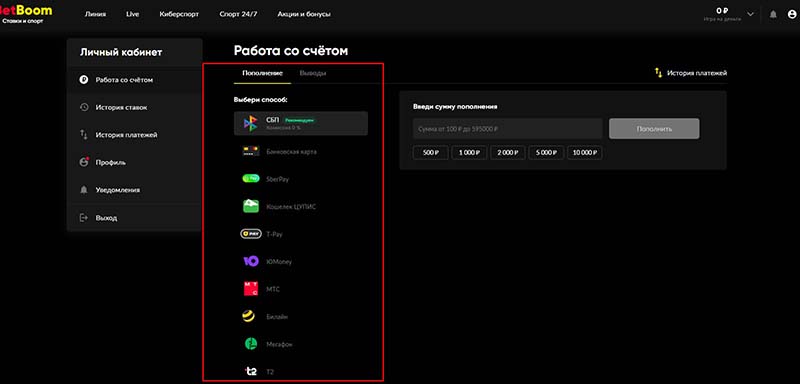800x384 pixels.
Task: Click yellow arrows icon by top-right История платежей
Action: coord(658,72)
